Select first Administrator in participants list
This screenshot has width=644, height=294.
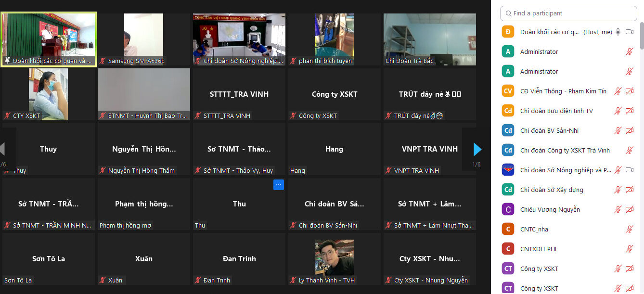(x=539, y=51)
